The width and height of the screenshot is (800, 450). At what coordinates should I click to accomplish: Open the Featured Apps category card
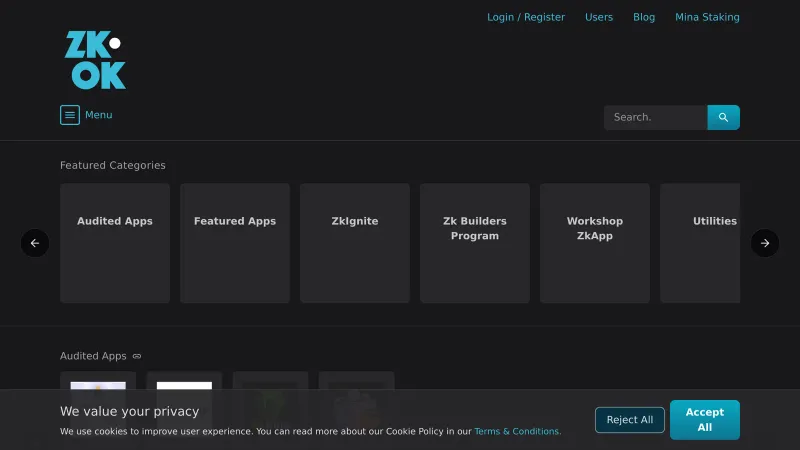235,243
